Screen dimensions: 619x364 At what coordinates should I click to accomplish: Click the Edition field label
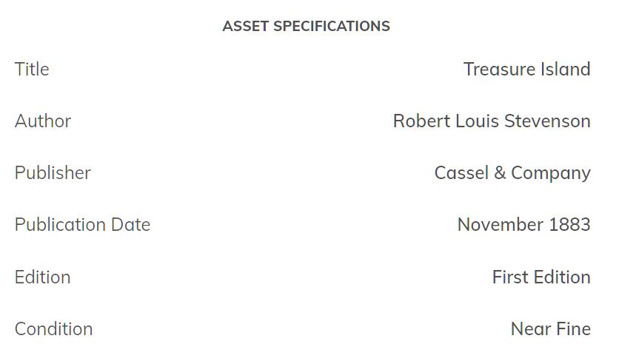point(42,277)
